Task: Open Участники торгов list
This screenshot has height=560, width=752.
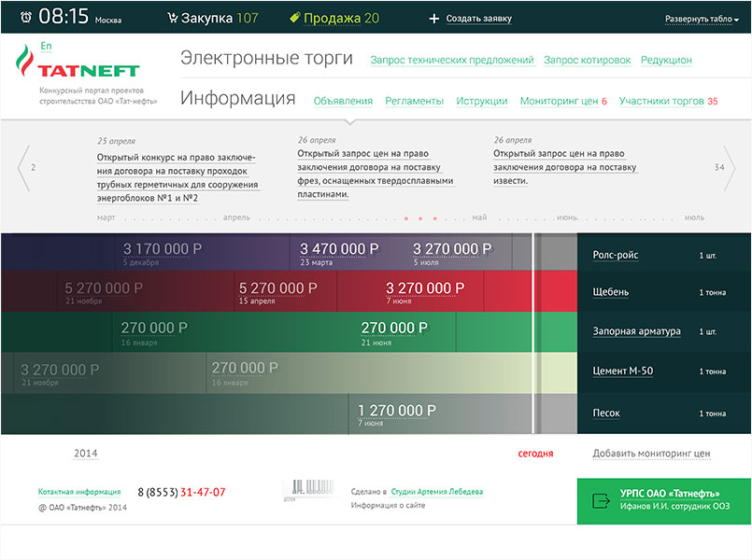Action: 661,101
